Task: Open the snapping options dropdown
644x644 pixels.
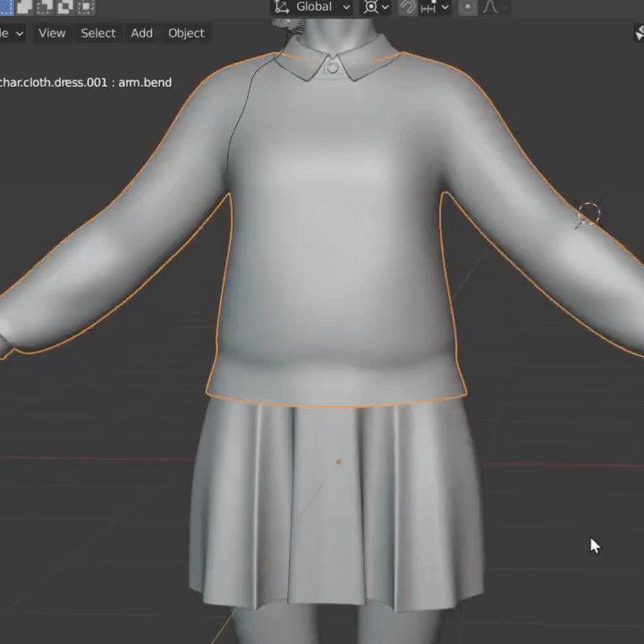Action: [435, 7]
